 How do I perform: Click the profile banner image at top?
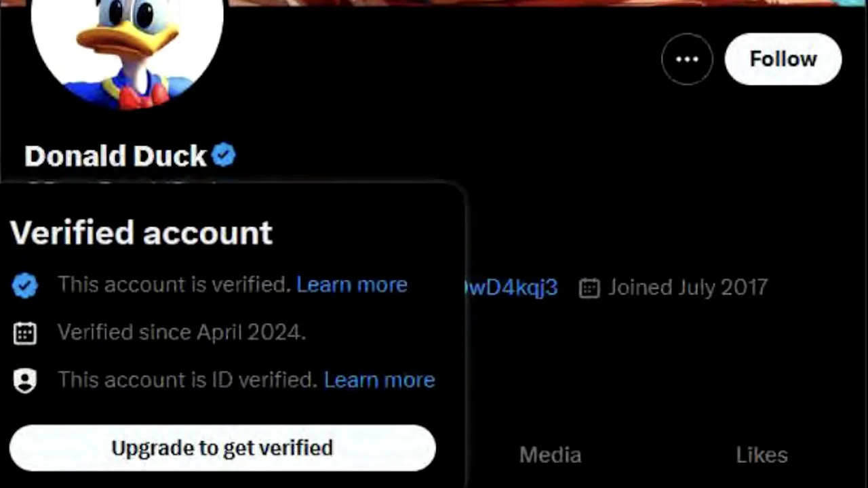(x=542, y=3)
